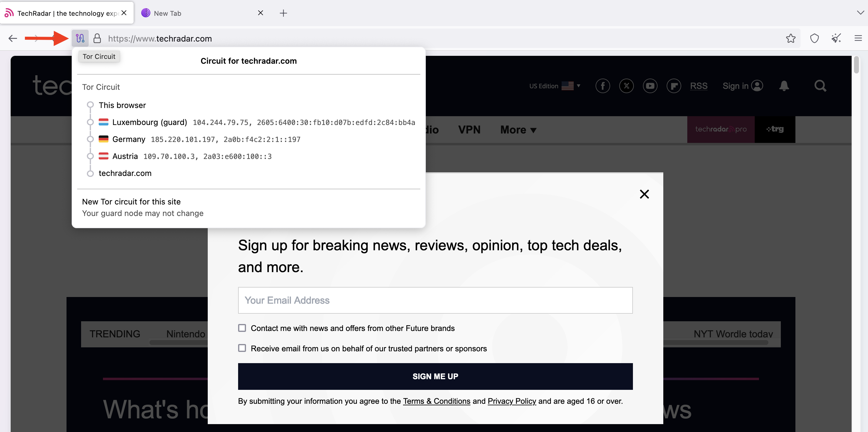The image size is (868, 432).
Task: Close the newsletter signup popup
Action: tap(644, 194)
